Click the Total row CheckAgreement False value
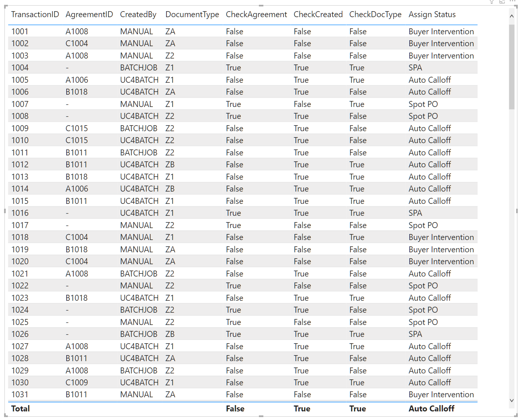 point(235,409)
